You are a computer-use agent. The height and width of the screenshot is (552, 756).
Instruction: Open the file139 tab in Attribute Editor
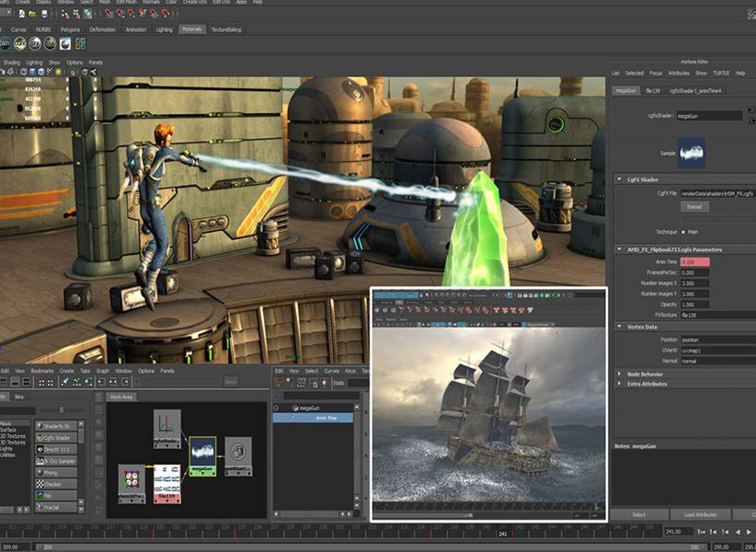653,91
